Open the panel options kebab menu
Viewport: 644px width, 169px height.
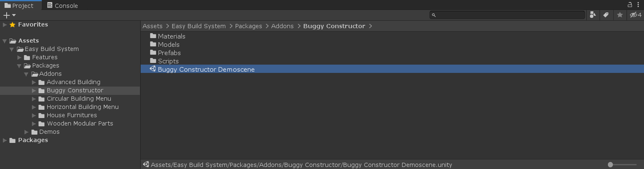tap(639, 5)
